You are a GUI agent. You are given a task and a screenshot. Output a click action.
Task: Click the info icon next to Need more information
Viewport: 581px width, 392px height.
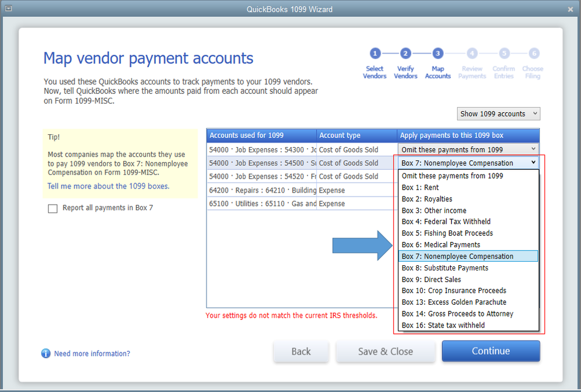click(45, 354)
